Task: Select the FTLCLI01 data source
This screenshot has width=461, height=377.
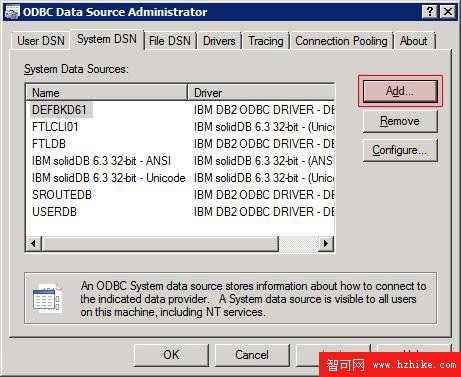Action: (x=55, y=127)
